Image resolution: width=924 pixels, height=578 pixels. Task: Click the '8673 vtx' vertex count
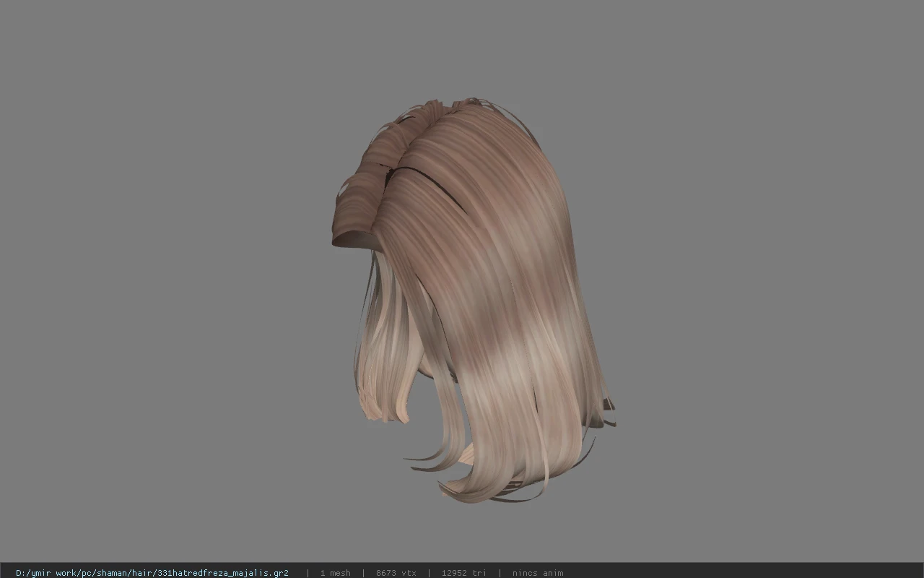pyautogui.click(x=396, y=573)
